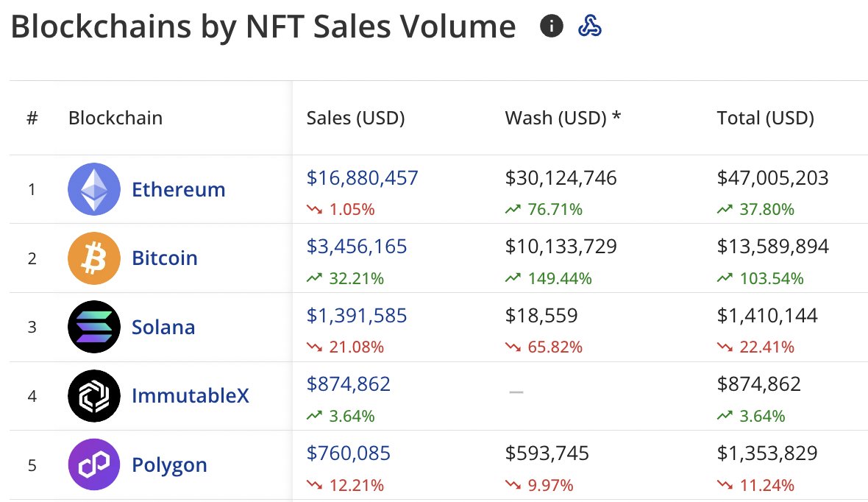Click Bitcoin sales value $3,456,165
This screenshot has height=502, width=868.
pos(357,247)
